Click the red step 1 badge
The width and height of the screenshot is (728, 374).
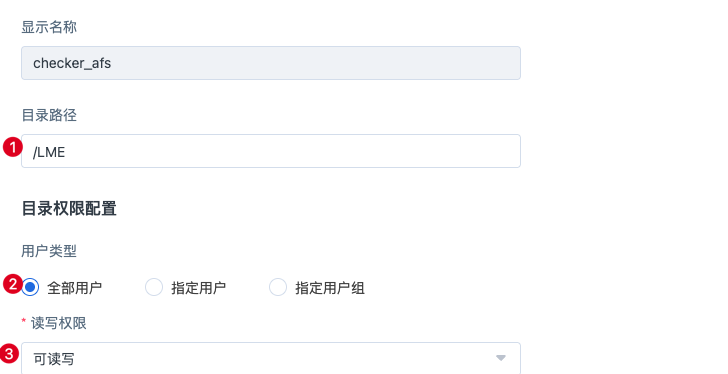[13, 147]
